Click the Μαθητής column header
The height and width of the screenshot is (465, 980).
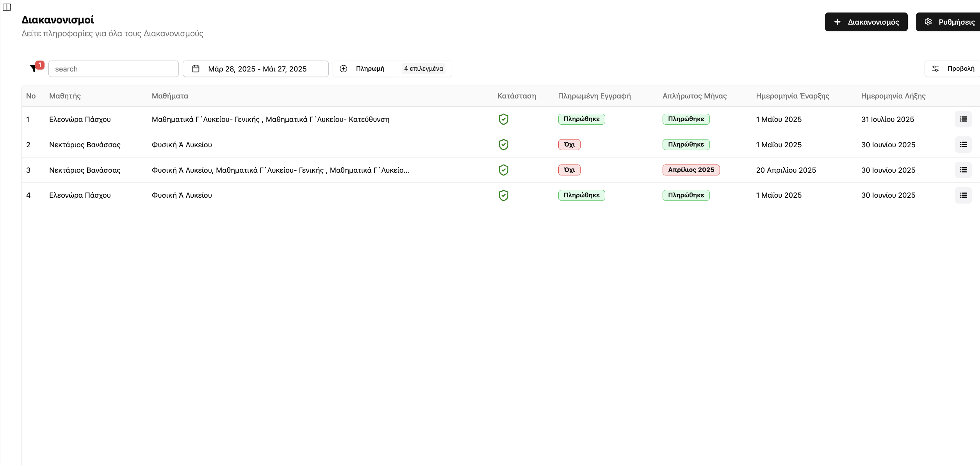(x=65, y=96)
